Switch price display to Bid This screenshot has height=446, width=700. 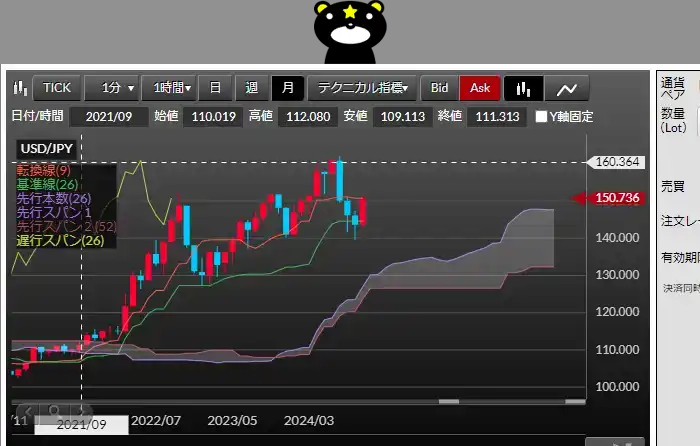439,88
